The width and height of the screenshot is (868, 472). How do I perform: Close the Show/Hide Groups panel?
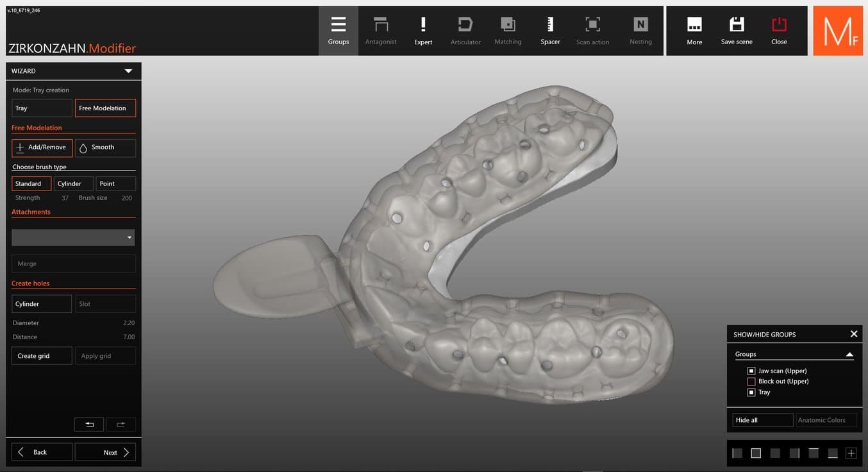854,334
